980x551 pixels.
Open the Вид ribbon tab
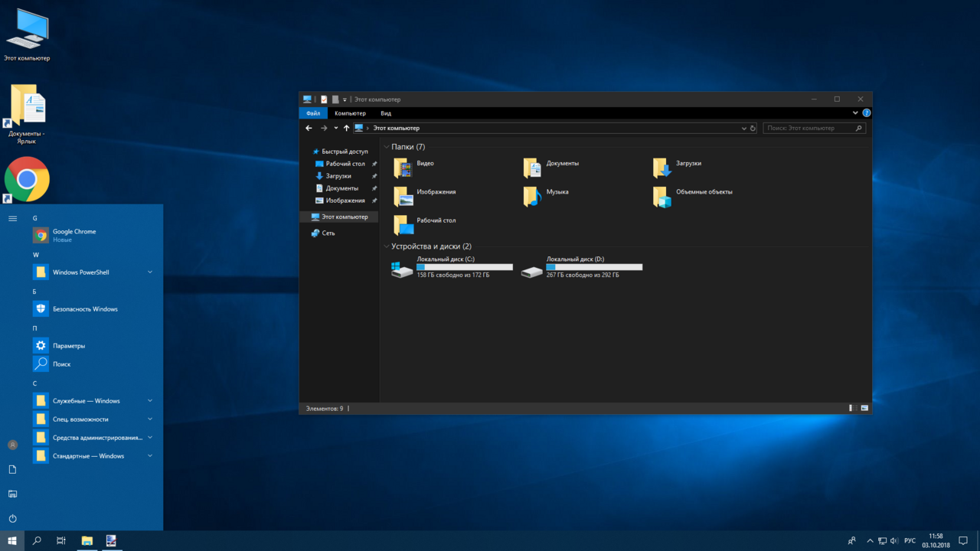pyautogui.click(x=386, y=113)
